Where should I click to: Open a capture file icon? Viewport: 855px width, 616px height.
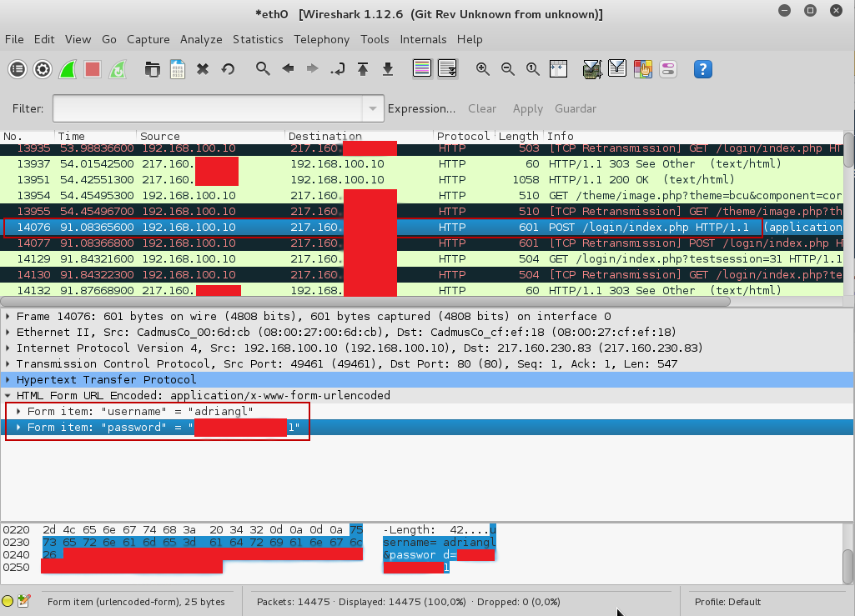point(152,69)
